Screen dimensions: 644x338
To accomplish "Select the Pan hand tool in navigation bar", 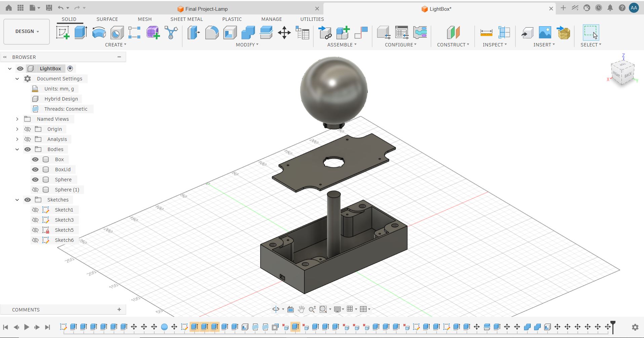I will pos(301,309).
